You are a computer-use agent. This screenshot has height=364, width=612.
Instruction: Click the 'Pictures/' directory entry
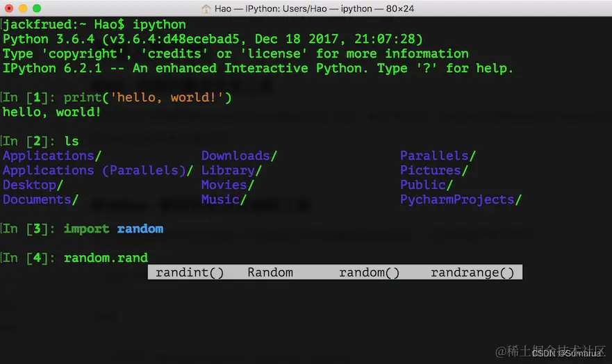(434, 170)
